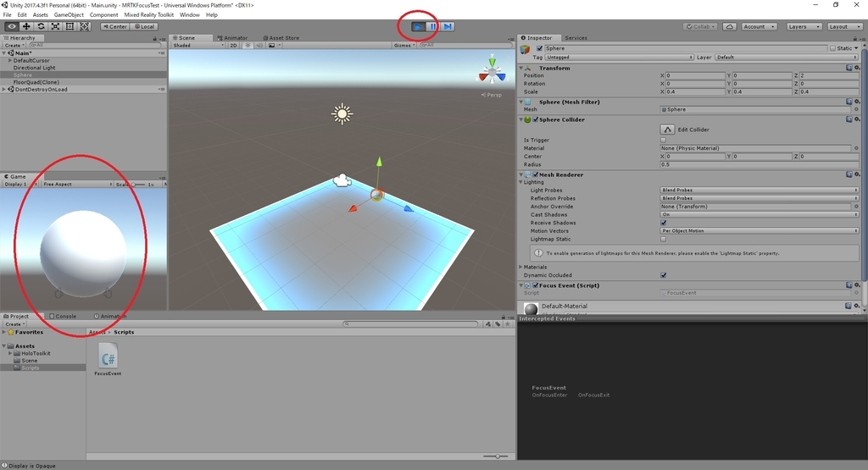This screenshot has height=470, width=868.
Task: Click the blue Z-axis move arrow
Action: click(408, 208)
